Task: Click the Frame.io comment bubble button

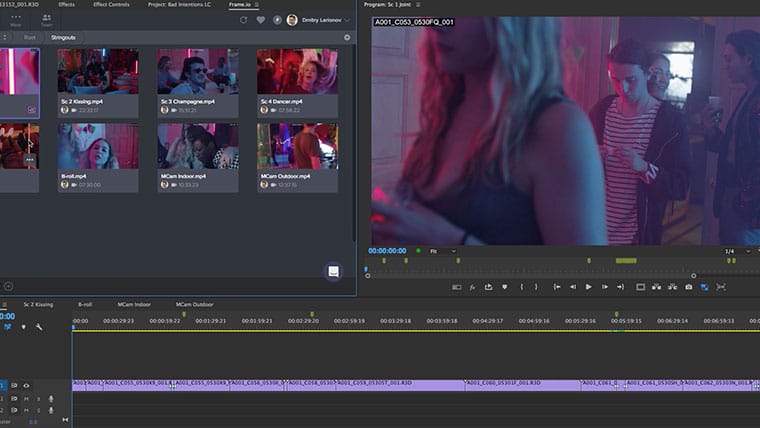Action: click(333, 271)
